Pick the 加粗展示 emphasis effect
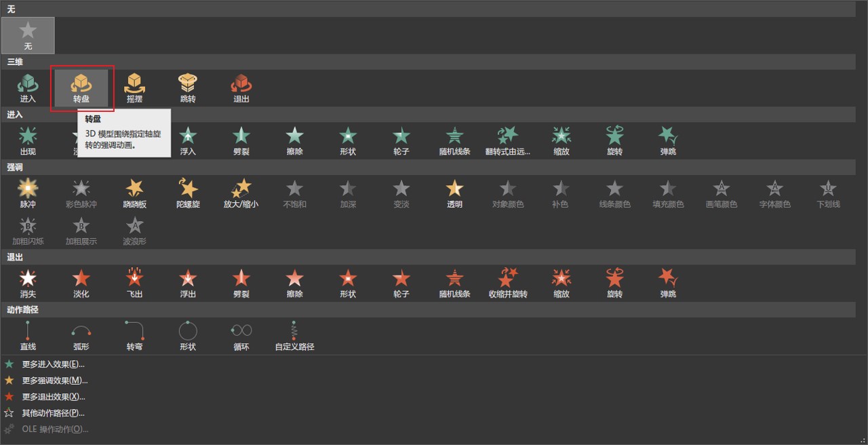 click(81, 230)
